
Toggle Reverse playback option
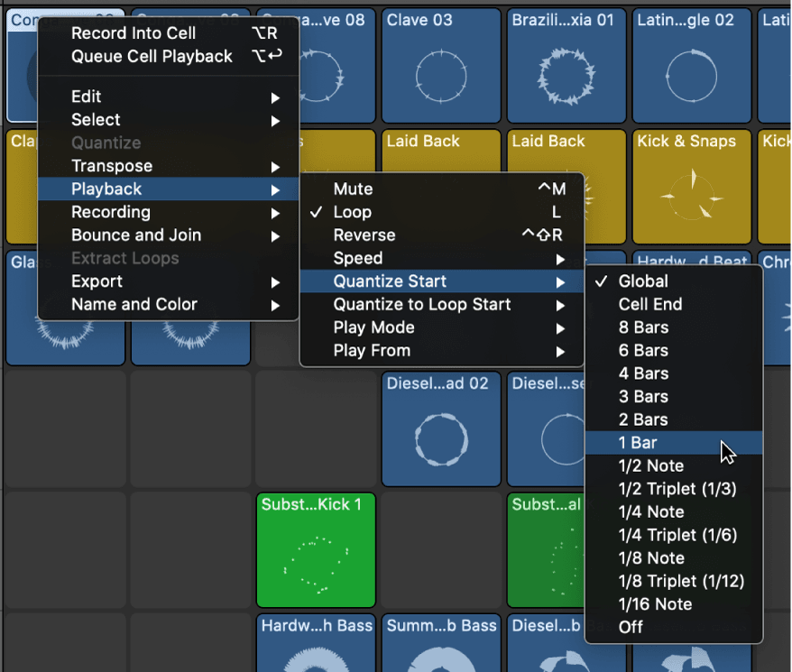click(442, 235)
